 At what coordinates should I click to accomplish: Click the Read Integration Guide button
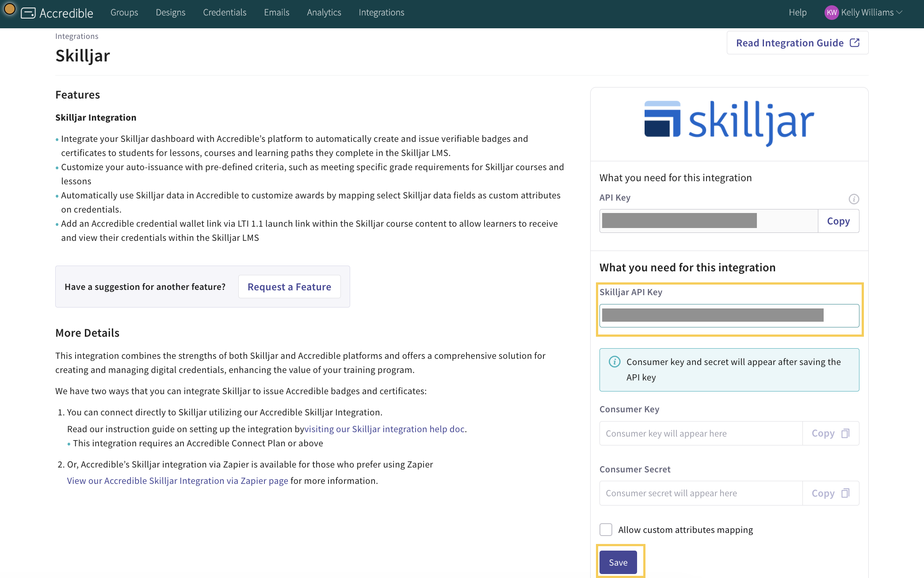798,43
